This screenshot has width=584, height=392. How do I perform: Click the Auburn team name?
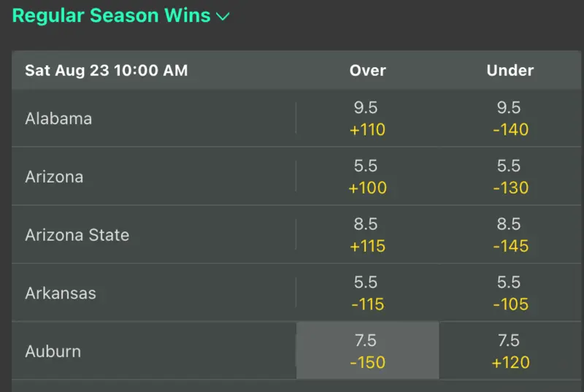click(53, 351)
